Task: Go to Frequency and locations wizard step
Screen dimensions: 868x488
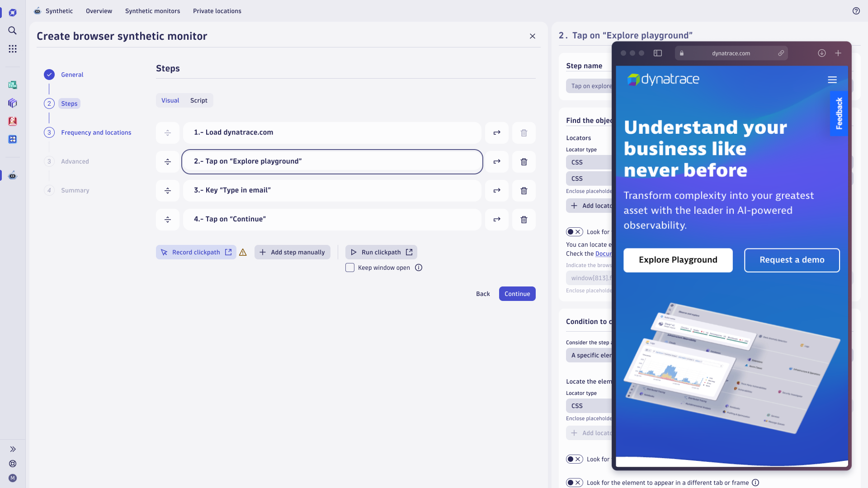Action: [96, 132]
